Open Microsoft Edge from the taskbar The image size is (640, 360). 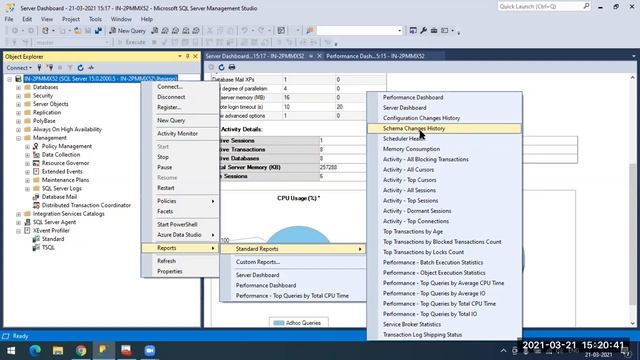click(35, 350)
